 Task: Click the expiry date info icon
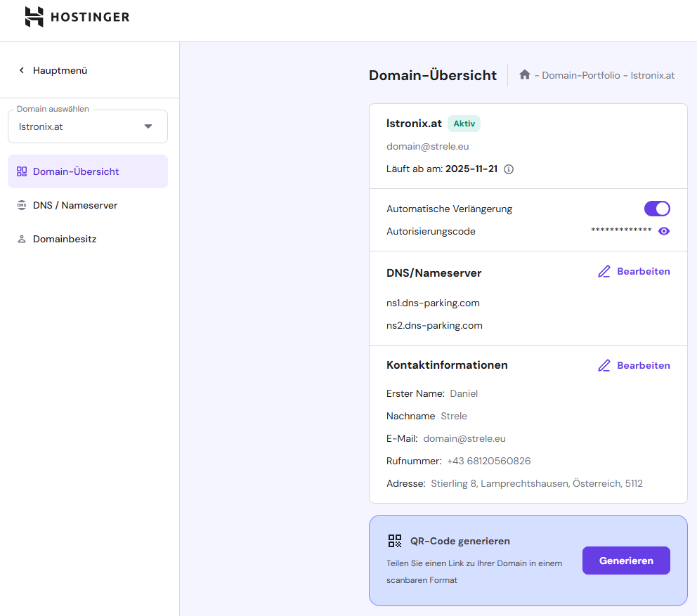point(509,169)
